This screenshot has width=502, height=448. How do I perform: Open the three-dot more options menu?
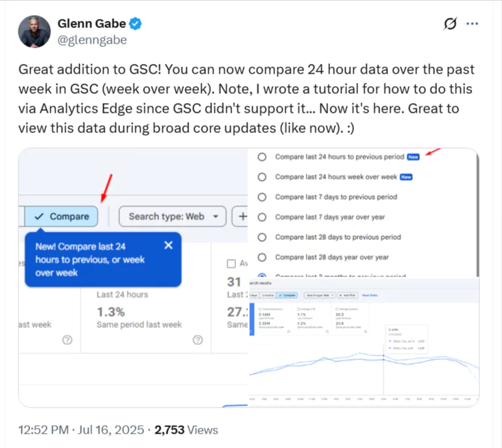[472, 23]
